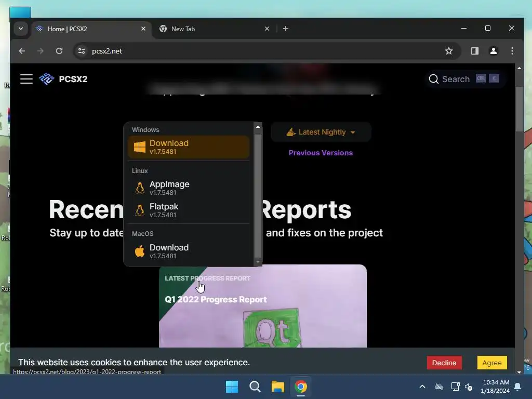The width and height of the screenshot is (532, 399).
Task: Open the PCSX2 hamburger menu
Action: (x=26, y=79)
